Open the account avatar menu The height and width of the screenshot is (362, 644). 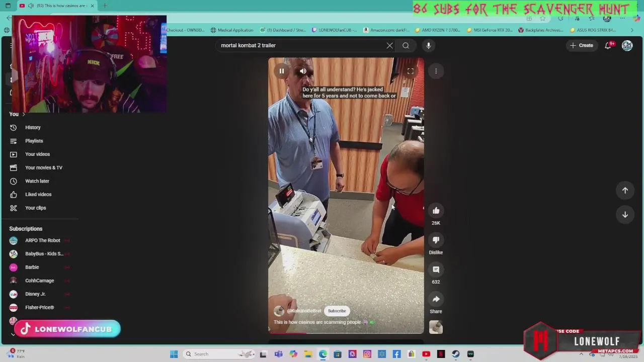(627, 45)
